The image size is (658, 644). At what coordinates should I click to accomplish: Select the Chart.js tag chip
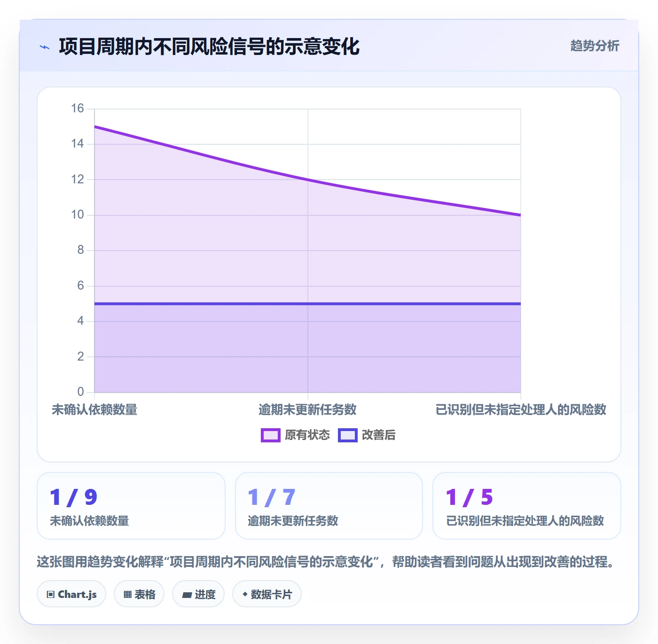(71, 594)
